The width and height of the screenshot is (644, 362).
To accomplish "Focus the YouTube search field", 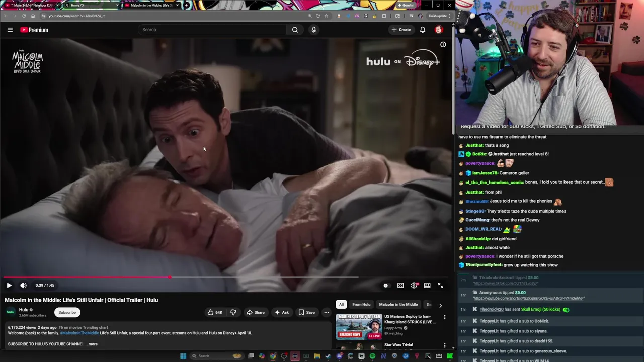I will tap(213, 30).
